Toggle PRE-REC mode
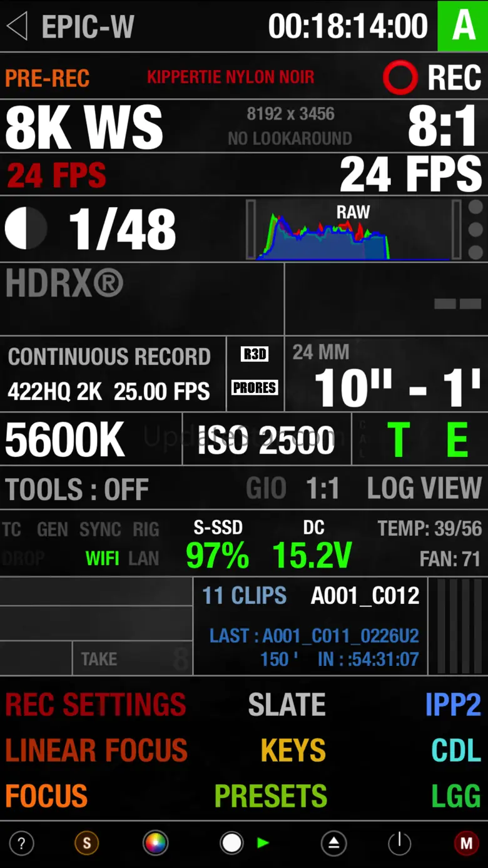 point(48,78)
